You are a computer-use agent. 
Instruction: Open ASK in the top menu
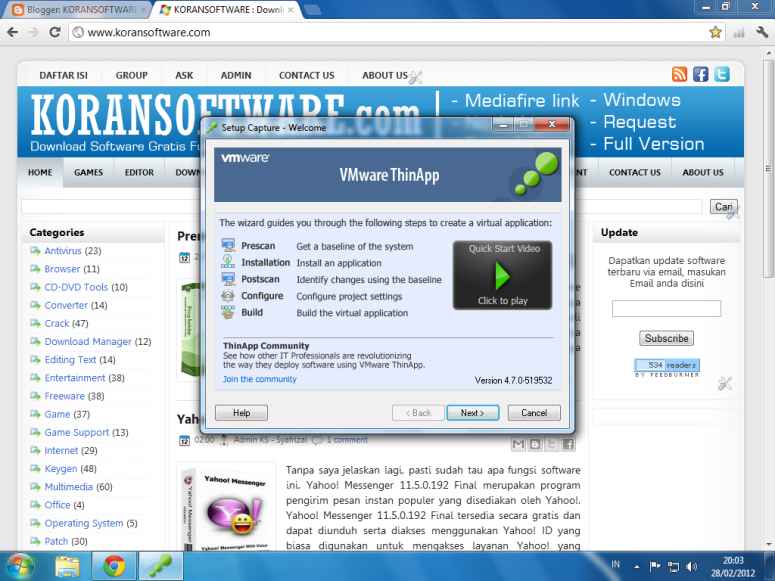pos(184,75)
